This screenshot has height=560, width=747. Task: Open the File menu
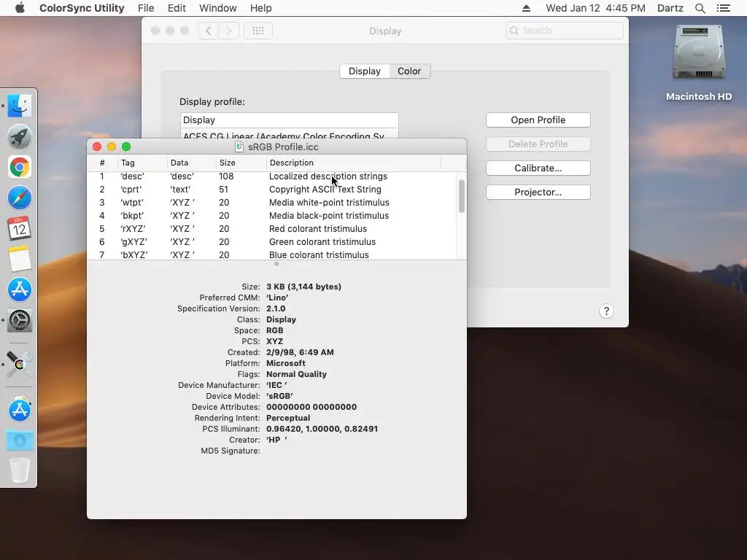point(146,8)
